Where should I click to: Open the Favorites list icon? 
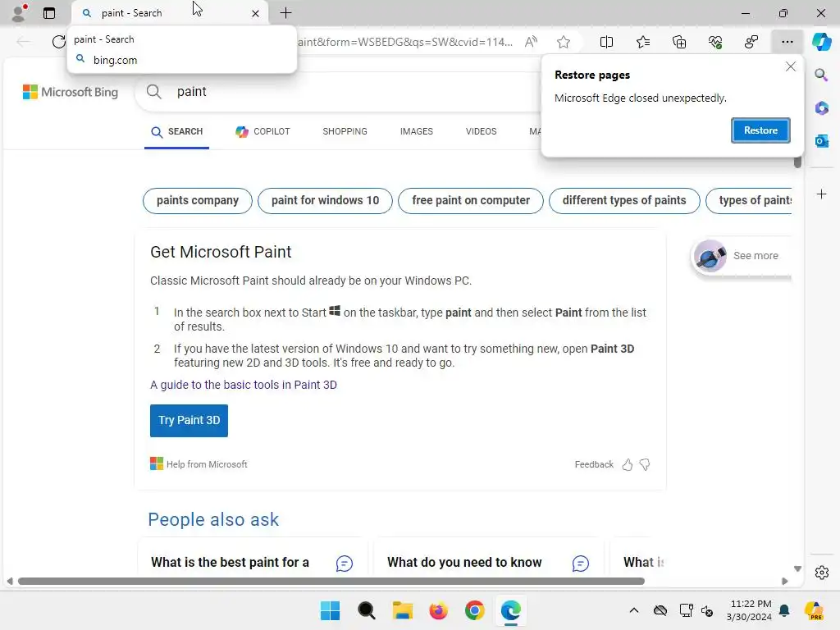[x=643, y=42]
